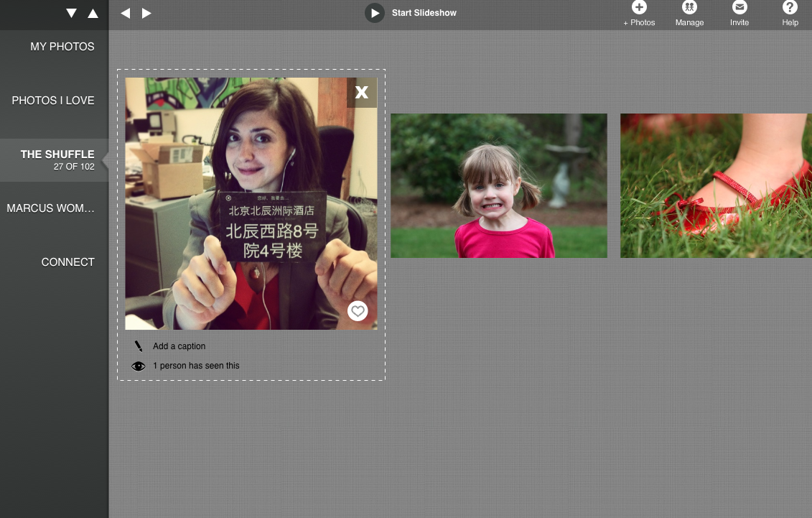Select the girl in pink shirt photo
This screenshot has width=812, height=518.
[x=499, y=185]
